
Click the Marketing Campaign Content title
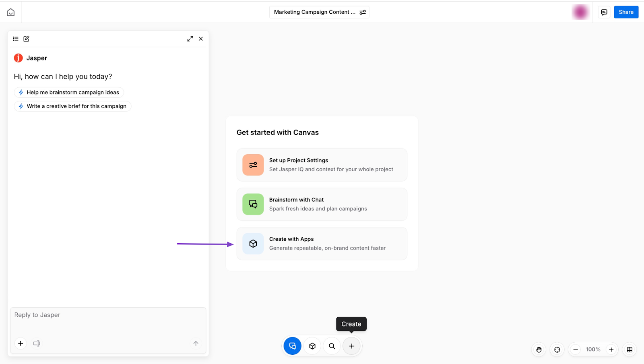click(x=315, y=12)
